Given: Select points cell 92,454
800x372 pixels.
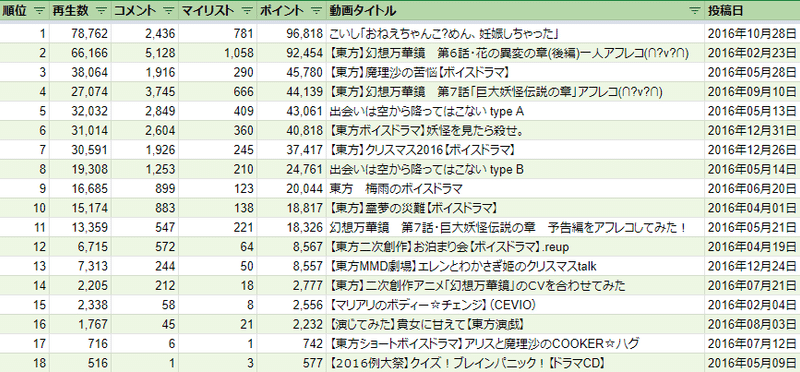Looking at the screenshot, I should pyautogui.click(x=292, y=53).
